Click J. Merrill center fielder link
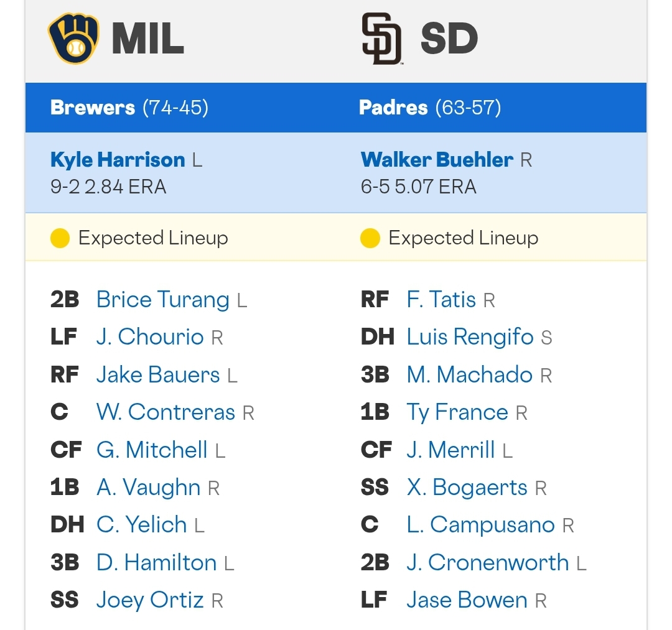 point(451,450)
